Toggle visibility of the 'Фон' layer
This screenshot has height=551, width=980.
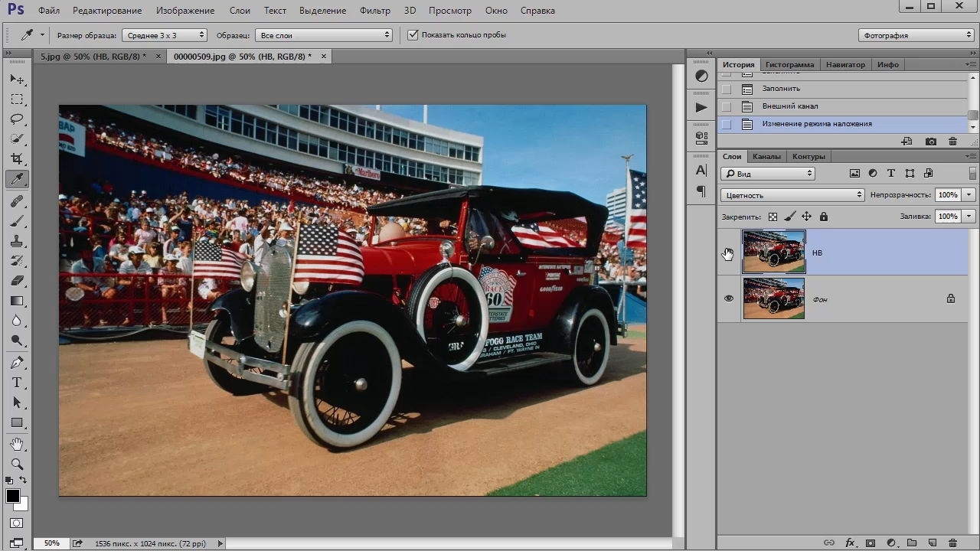729,298
